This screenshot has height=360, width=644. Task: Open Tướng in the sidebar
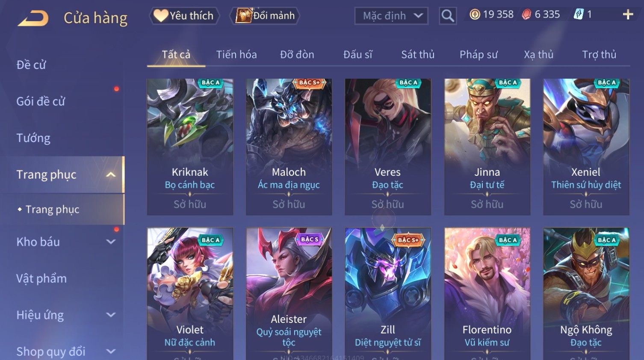33,138
